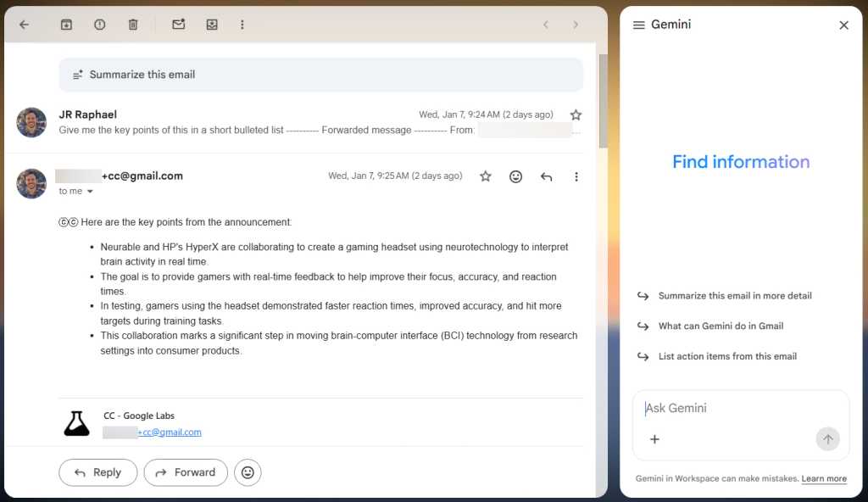Delete the email with the trash icon
The width and height of the screenshot is (868, 502).
point(133,24)
